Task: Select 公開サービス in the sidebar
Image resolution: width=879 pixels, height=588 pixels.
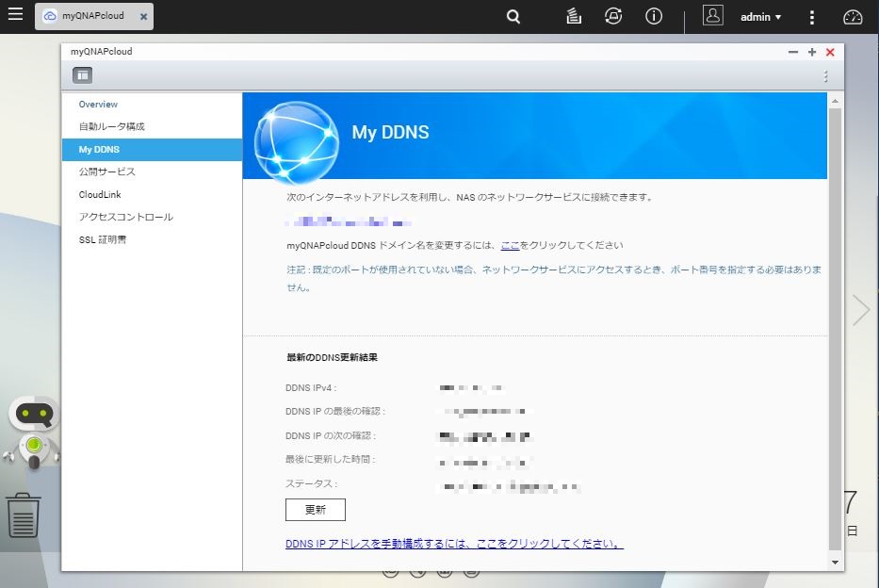Action: click(152, 172)
